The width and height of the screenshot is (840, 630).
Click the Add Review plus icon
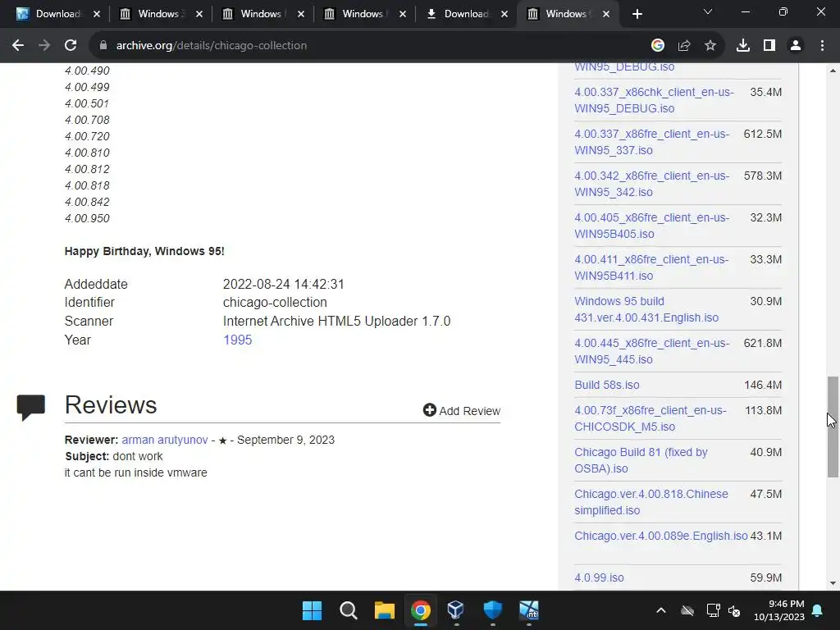pos(429,410)
